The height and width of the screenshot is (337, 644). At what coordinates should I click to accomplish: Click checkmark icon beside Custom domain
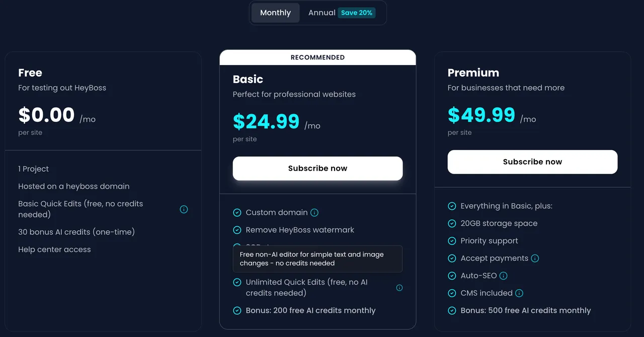tap(237, 213)
